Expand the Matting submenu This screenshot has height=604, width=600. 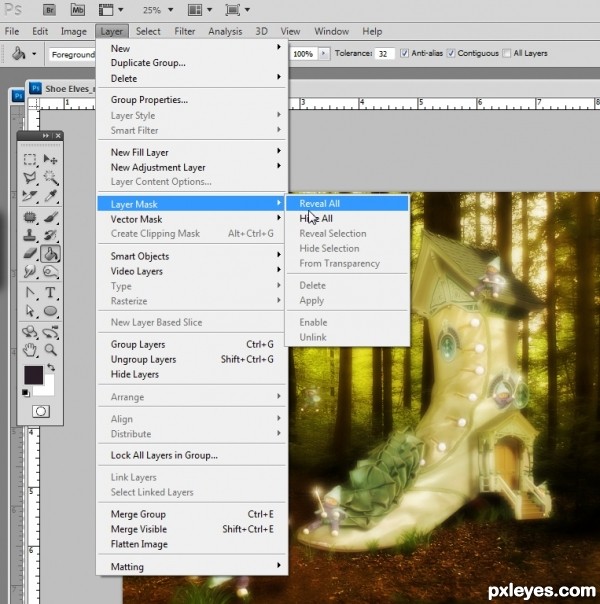point(192,566)
